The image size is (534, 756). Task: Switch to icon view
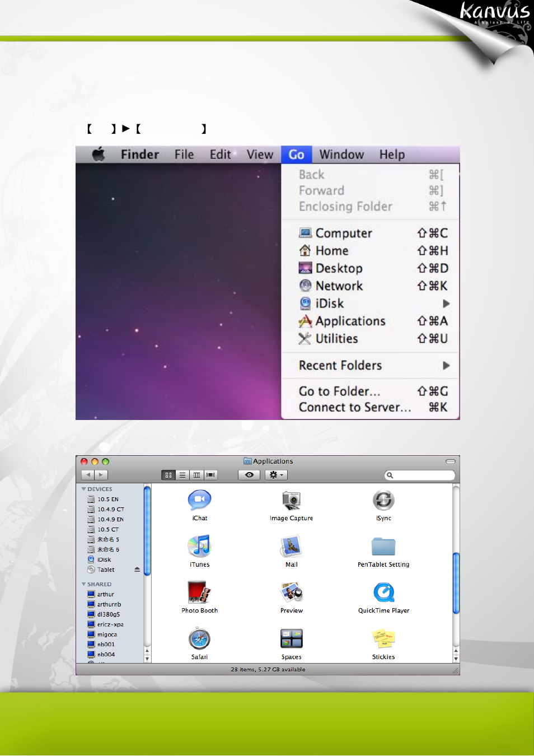click(x=168, y=475)
